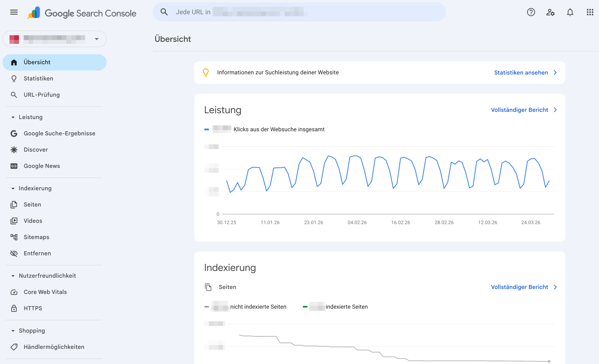Image resolution: width=599 pixels, height=364 pixels.
Task: Click the Google Suche-Ergebnisse G icon
Action: 14,133
